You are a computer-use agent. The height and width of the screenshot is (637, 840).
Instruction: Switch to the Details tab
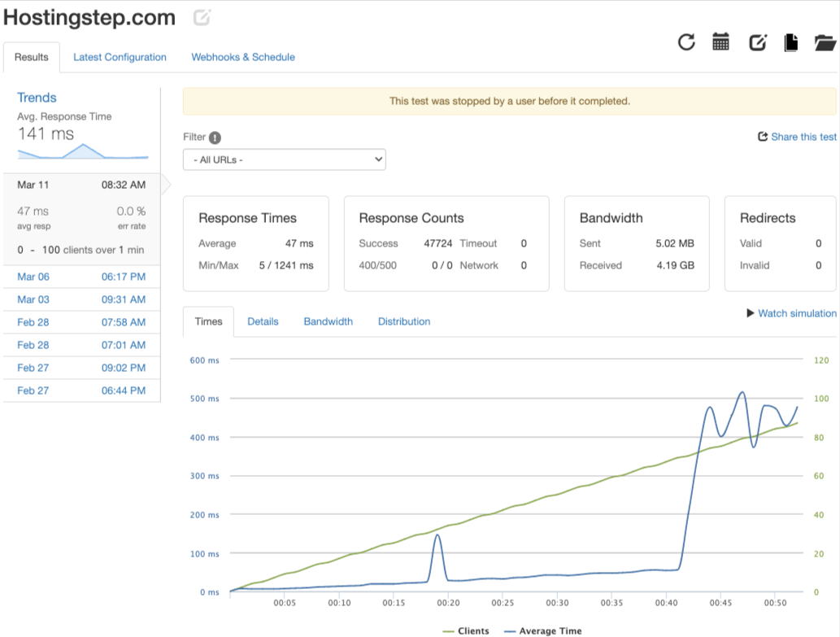pos(263,321)
